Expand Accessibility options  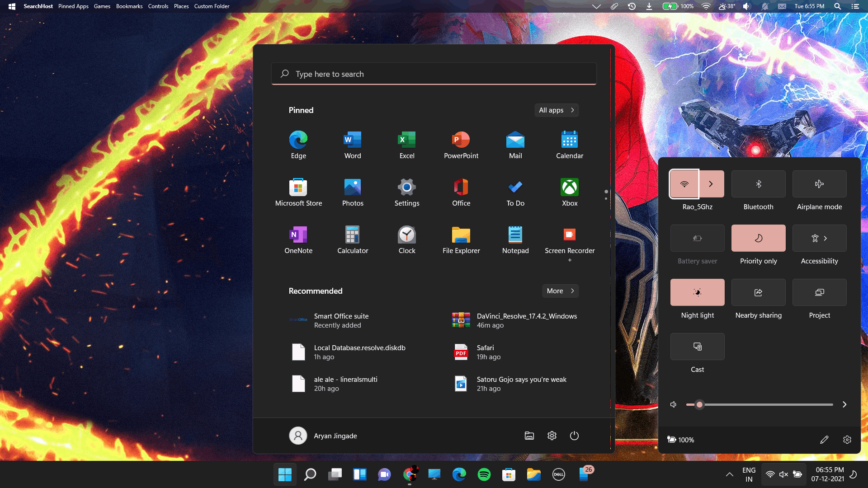pos(819,238)
